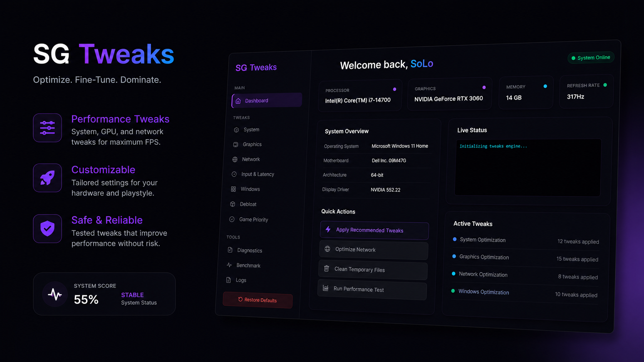Click the Network globe icon in sidebar

tap(235, 159)
